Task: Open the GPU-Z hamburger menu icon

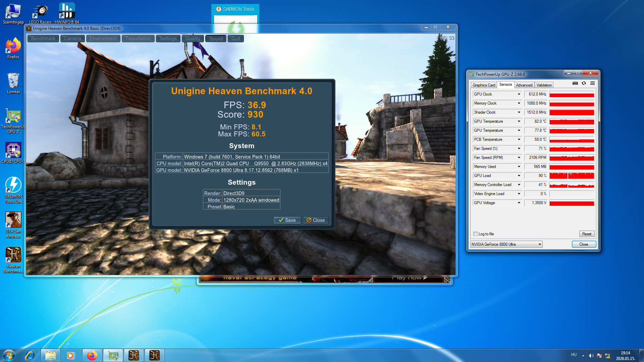Action: (592, 83)
